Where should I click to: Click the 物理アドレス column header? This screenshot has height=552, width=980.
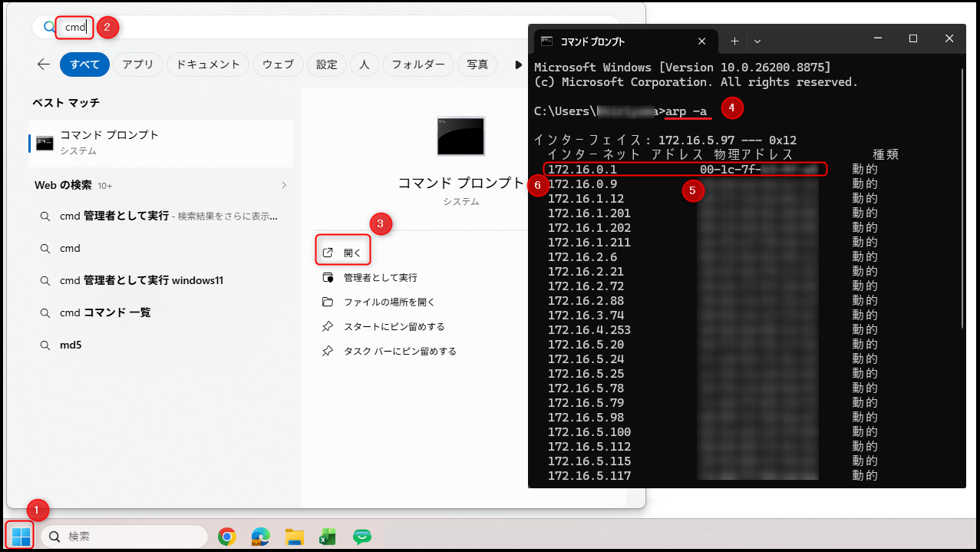[x=754, y=155]
